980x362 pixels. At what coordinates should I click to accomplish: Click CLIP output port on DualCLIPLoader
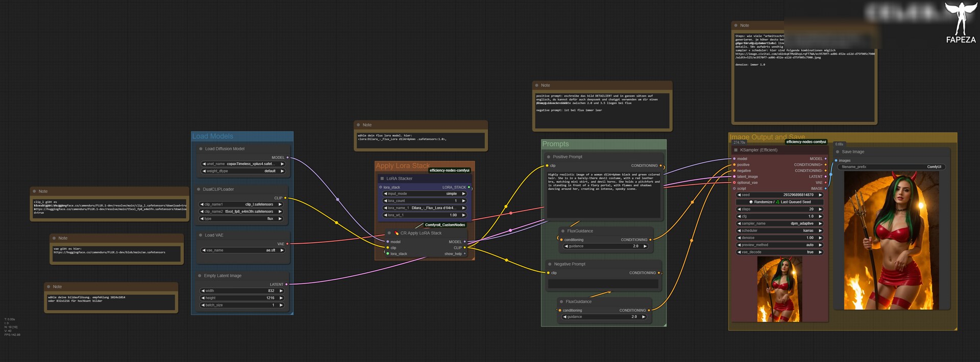click(285, 198)
